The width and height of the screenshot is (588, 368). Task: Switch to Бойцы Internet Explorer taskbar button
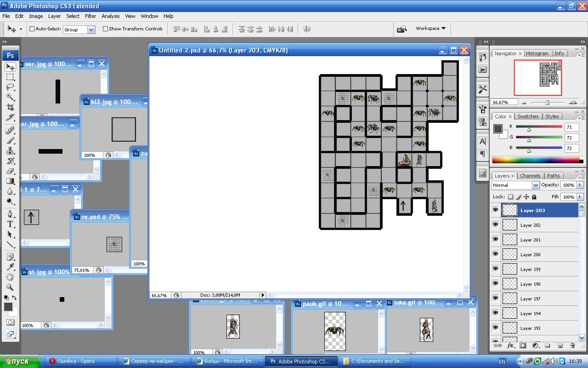pos(227,362)
